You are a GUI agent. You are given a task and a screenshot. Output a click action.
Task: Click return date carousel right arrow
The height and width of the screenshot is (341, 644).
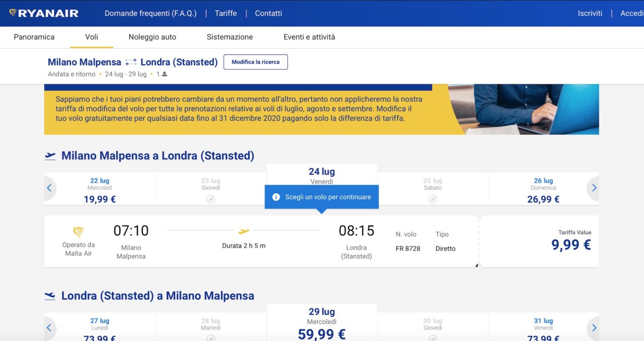(x=594, y=328)
